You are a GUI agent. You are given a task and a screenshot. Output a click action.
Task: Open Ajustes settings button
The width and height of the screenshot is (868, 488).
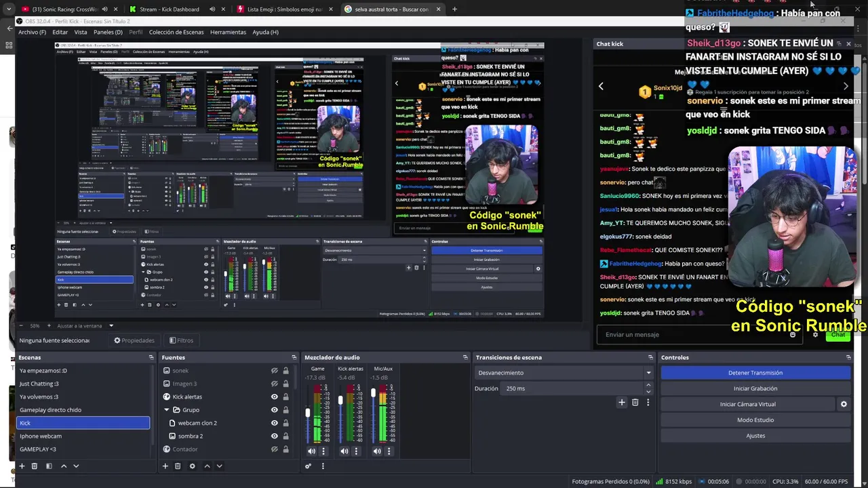tap(755, 436)
